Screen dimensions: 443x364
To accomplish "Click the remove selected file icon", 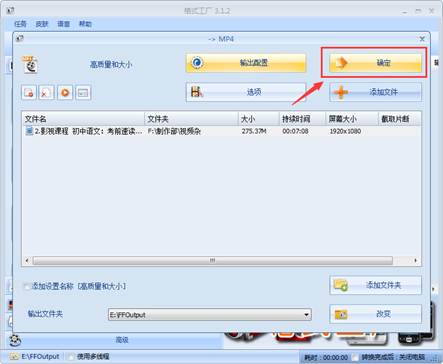I will pyautogui.click(x=29, y=92).
